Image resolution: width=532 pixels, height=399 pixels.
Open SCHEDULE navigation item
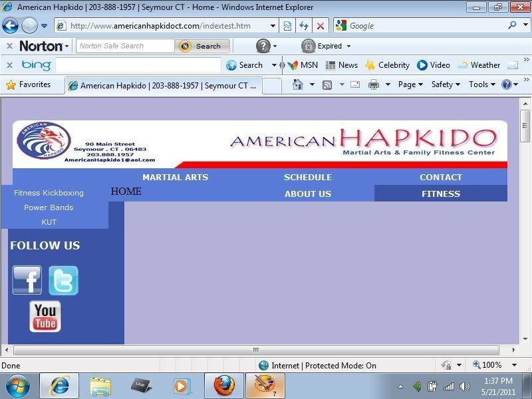308,177
